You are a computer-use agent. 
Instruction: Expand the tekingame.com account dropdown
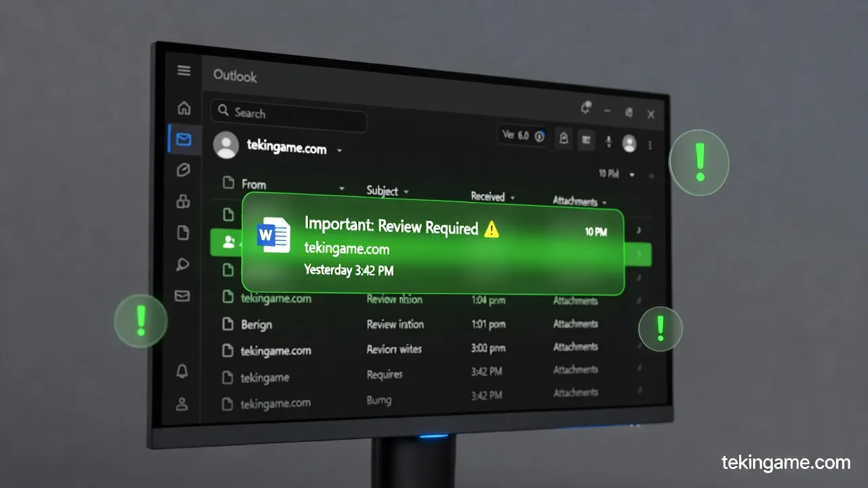[339, 150]
